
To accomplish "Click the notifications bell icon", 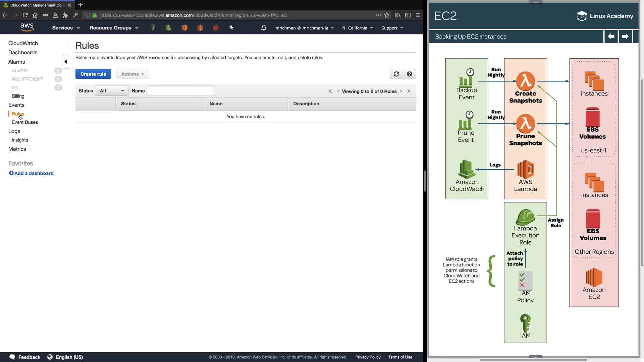I will point(264,28).
